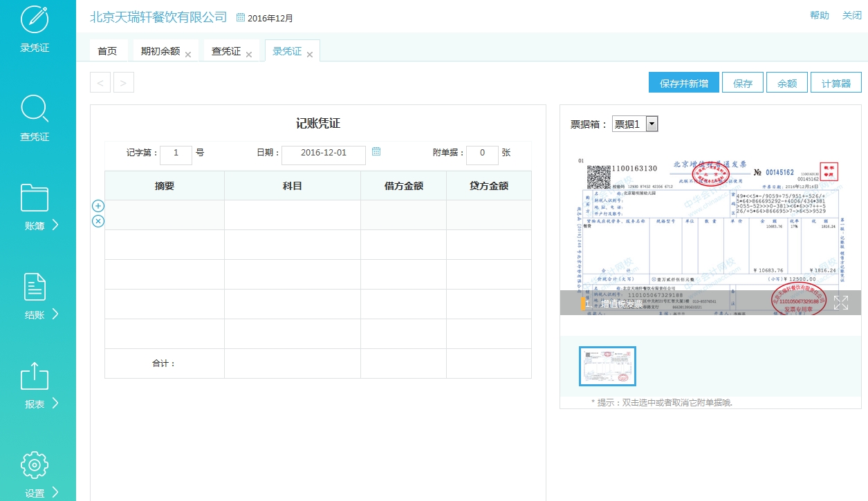Expand the 报表 submenu chevron

point(55,404)
